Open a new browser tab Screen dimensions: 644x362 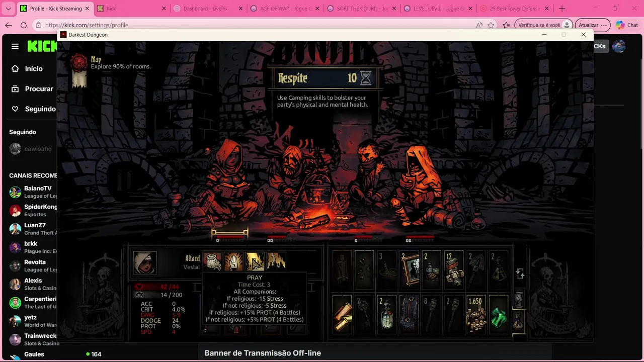pos(562,9)
